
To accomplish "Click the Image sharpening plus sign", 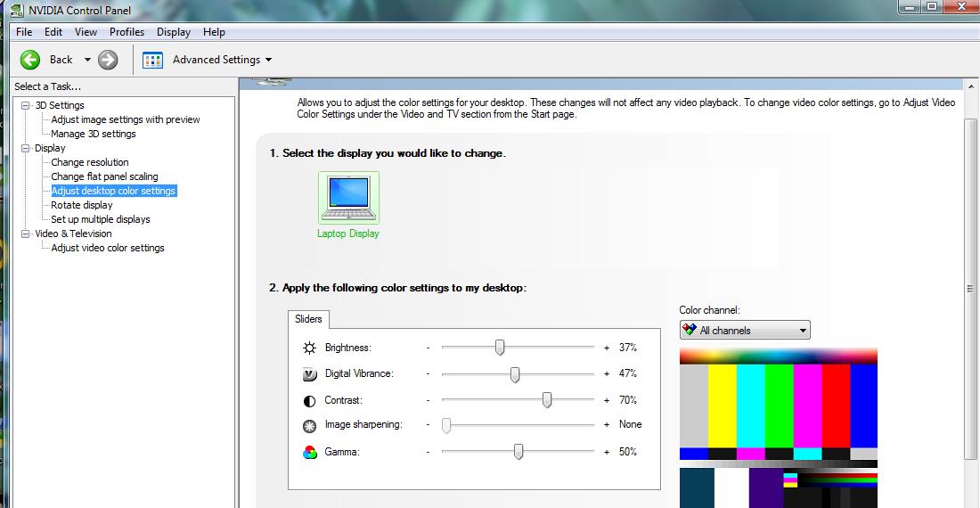I will pos(606,424).
